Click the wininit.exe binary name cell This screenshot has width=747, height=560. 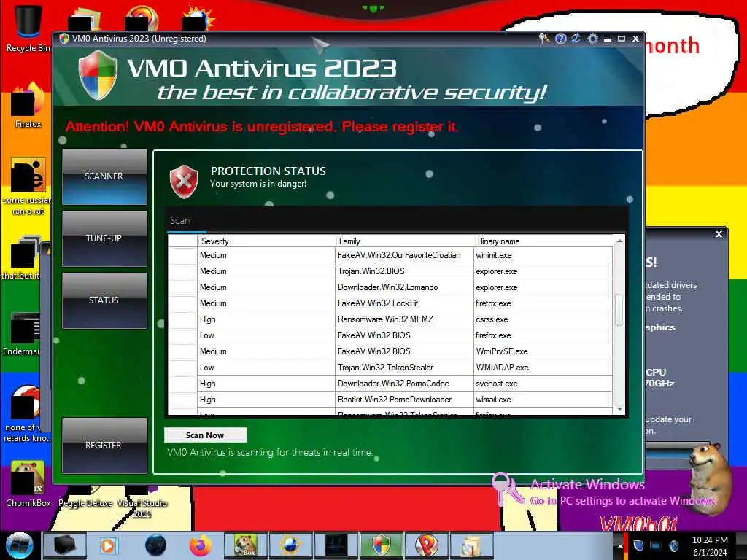click(x=543, y=255)
